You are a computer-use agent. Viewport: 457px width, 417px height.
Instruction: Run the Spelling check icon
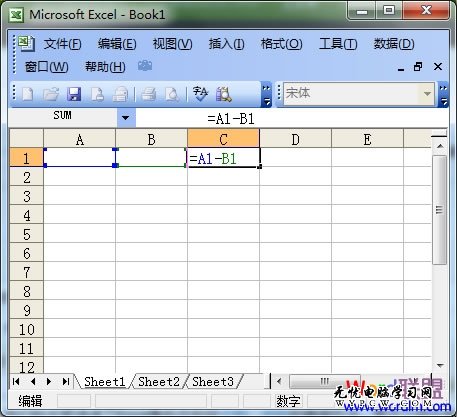[200, 94]
